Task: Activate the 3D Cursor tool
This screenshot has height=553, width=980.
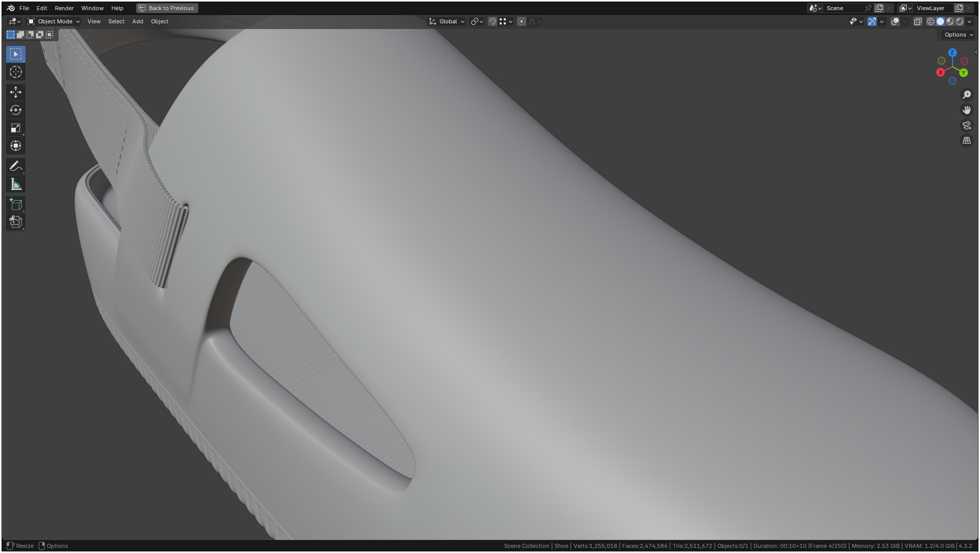Action: coord(16,72)
